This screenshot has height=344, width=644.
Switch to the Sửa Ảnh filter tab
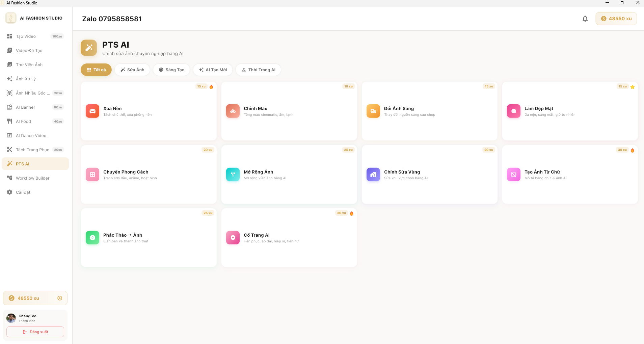[x=132, y=70]
